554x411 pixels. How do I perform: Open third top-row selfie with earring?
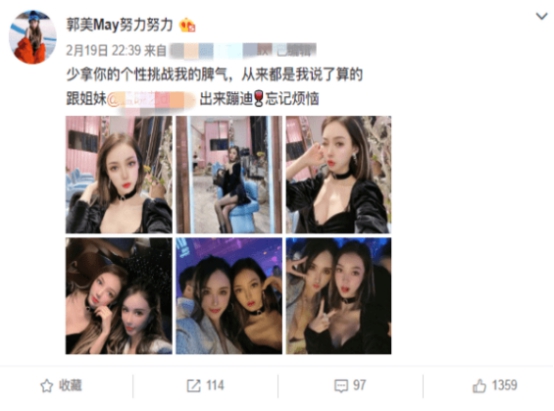click(x=338, y=175)
